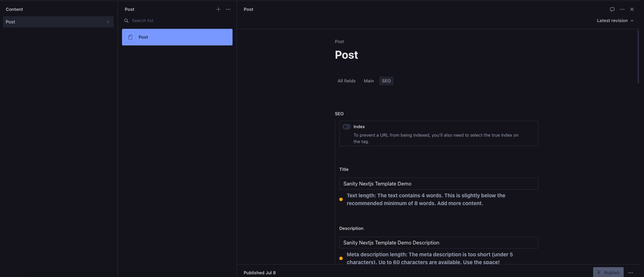644x277 pixels.
Task: Click the SEO Title input field
Action: pyautogui.click(x=439, y=184)
